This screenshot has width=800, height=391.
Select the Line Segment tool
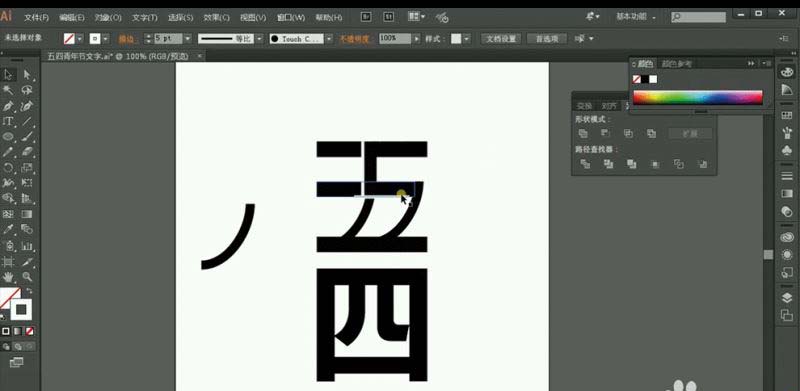click(27, 121)
